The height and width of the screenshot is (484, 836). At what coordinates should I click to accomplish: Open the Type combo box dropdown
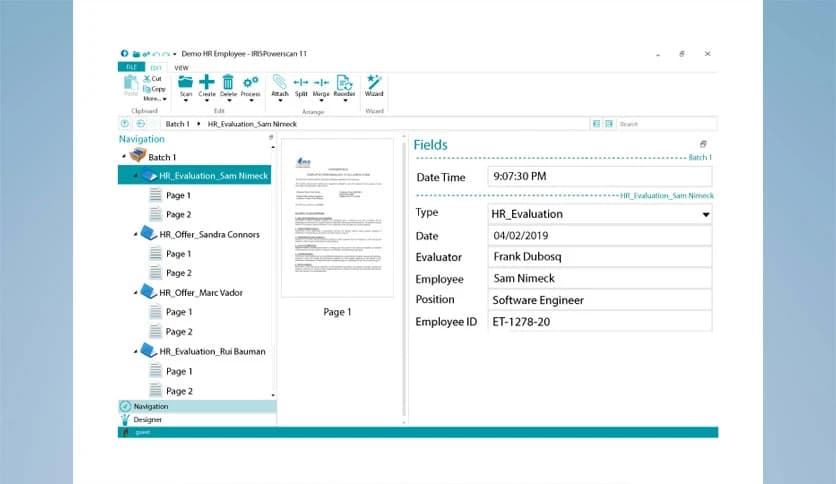pos(705,215)
